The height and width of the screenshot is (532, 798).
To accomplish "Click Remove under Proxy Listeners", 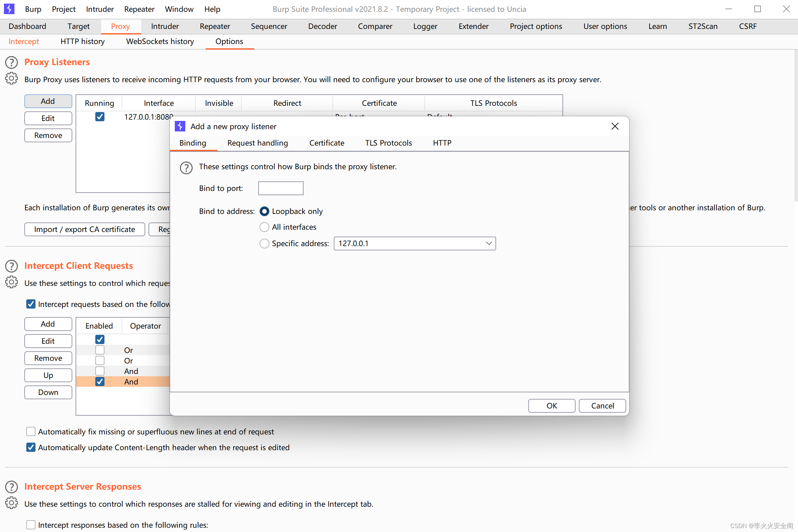I will [48, 135].
